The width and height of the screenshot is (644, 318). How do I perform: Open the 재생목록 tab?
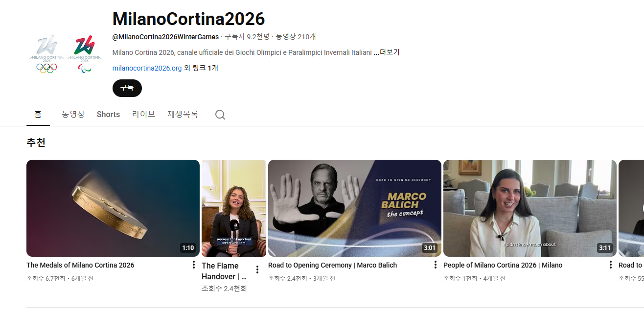pos(183,114)
